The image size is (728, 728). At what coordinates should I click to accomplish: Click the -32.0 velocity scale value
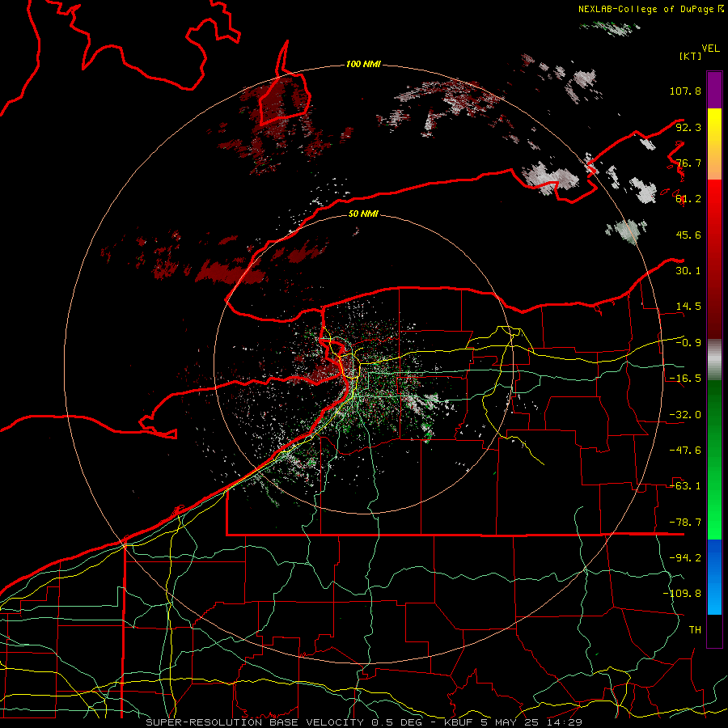click(x=685, y=415)
